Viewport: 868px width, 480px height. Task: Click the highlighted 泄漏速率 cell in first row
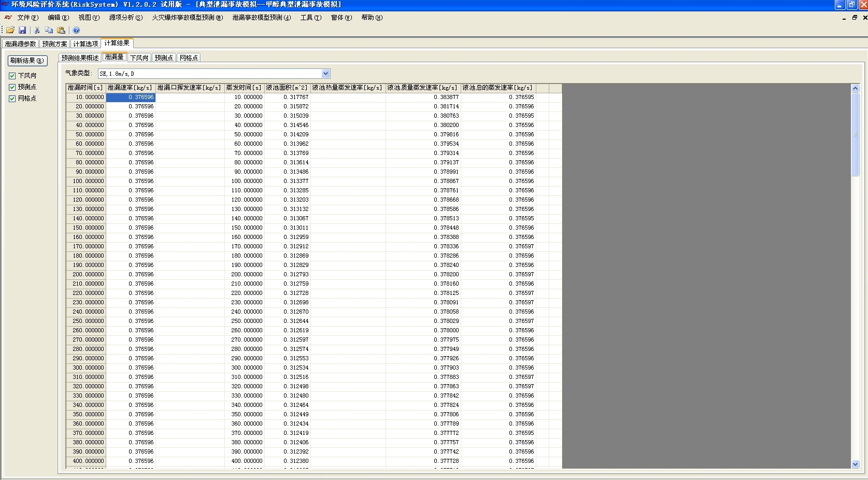click(131, 97)
